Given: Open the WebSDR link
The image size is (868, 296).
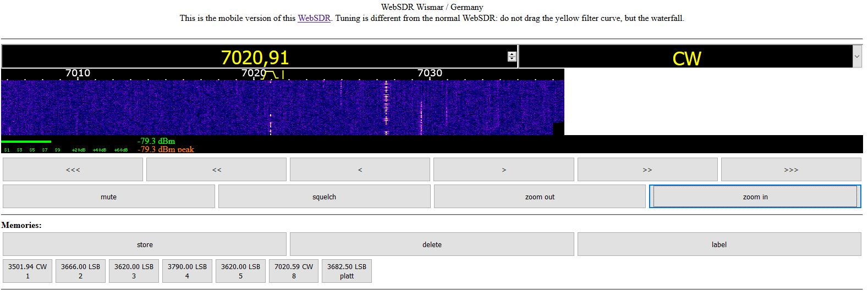Looking at the screenshot, I should coord(314,18).
